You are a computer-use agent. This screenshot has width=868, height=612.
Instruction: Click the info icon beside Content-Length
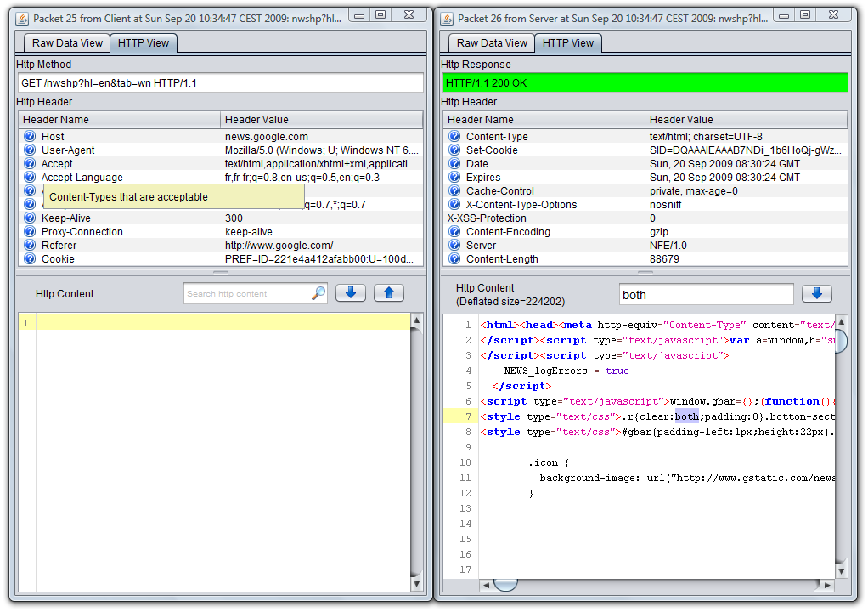tap(454, 258)
